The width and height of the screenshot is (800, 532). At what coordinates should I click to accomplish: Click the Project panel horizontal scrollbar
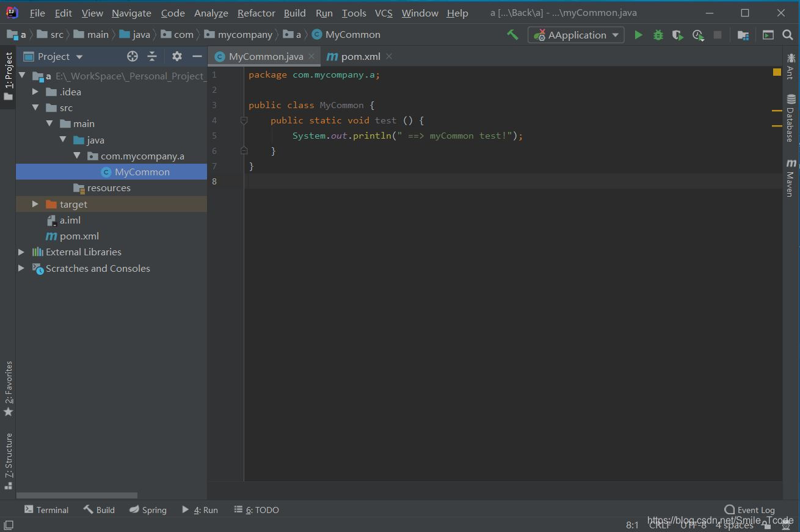(x=77, y=495)
